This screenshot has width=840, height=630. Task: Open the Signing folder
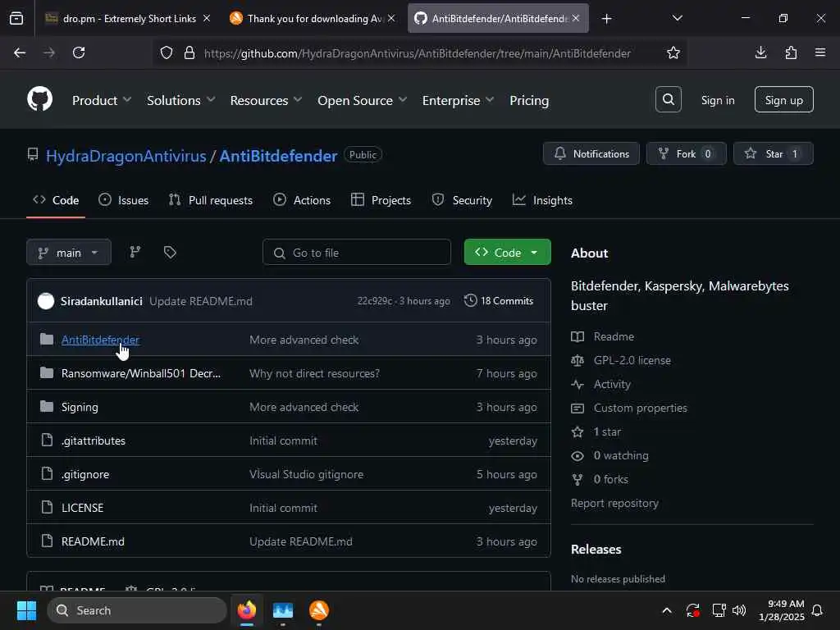tap(80, 407)
